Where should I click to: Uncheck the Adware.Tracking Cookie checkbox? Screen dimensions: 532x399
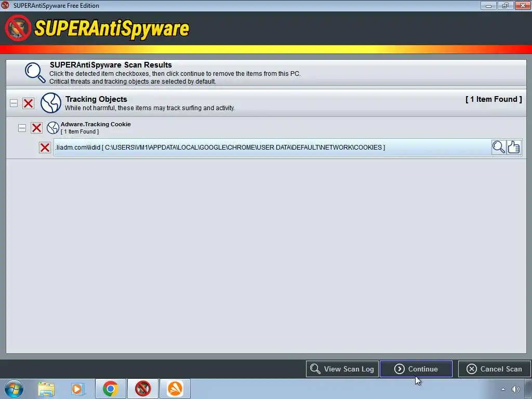point(37,128)
